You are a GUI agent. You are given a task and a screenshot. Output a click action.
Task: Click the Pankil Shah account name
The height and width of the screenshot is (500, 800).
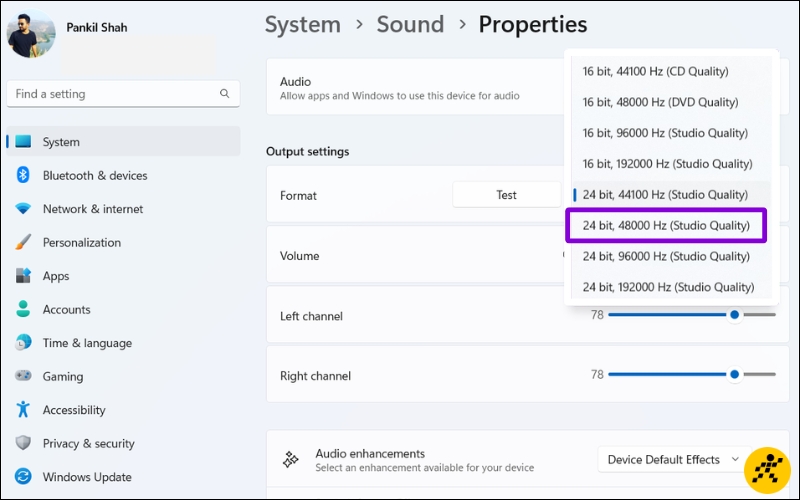click(97, 28)
